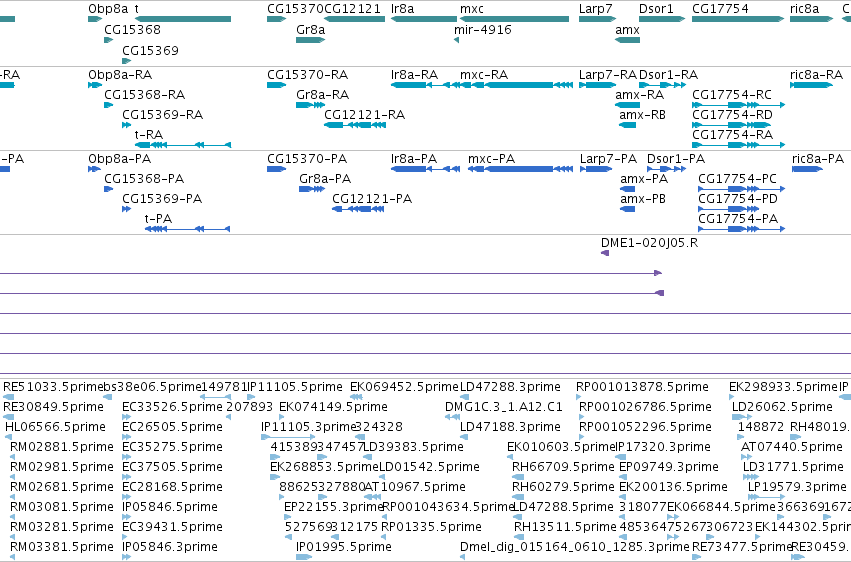Click the CG15368 gene arrow
Viewport: 851px width, 562px height.
tap(109, 40)
